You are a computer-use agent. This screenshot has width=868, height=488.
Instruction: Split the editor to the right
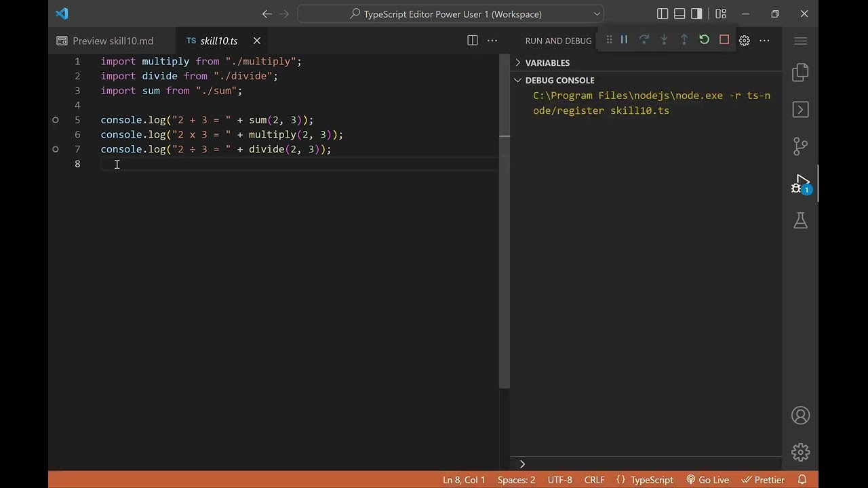(473, 41)
